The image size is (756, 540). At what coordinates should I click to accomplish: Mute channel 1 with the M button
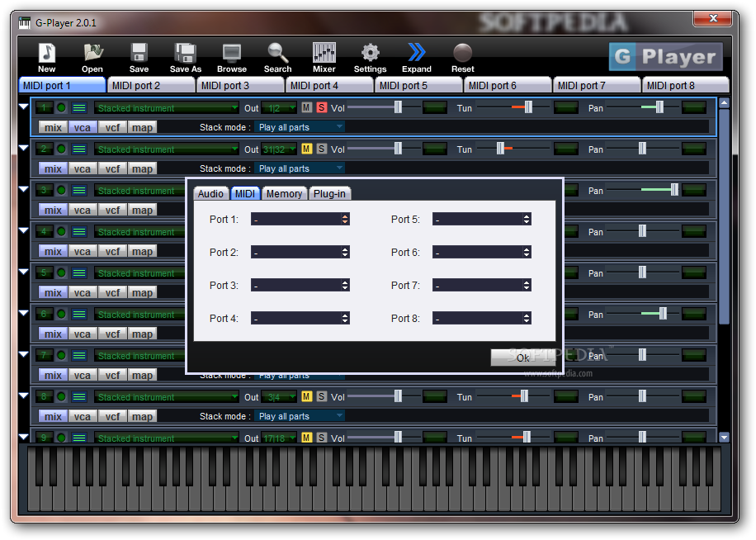307,107
